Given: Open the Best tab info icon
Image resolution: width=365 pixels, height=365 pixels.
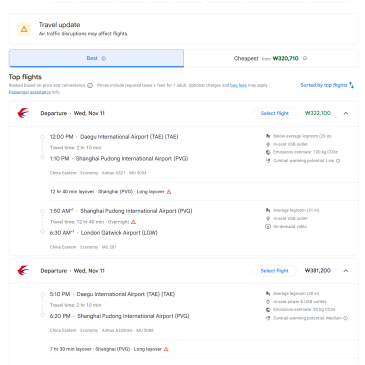Looking at the screenshot, I should click(x=104, y=58).
